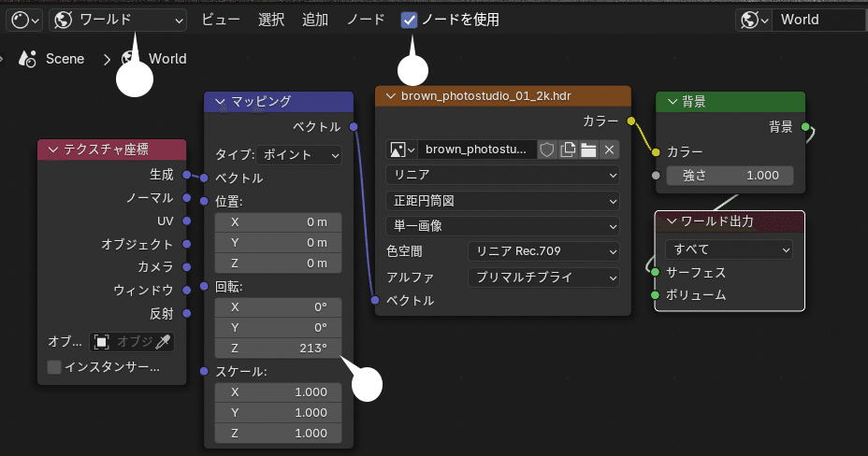868x456 pixels.
Task: Click the ノーマル output socket
Action: click(186, 198)
